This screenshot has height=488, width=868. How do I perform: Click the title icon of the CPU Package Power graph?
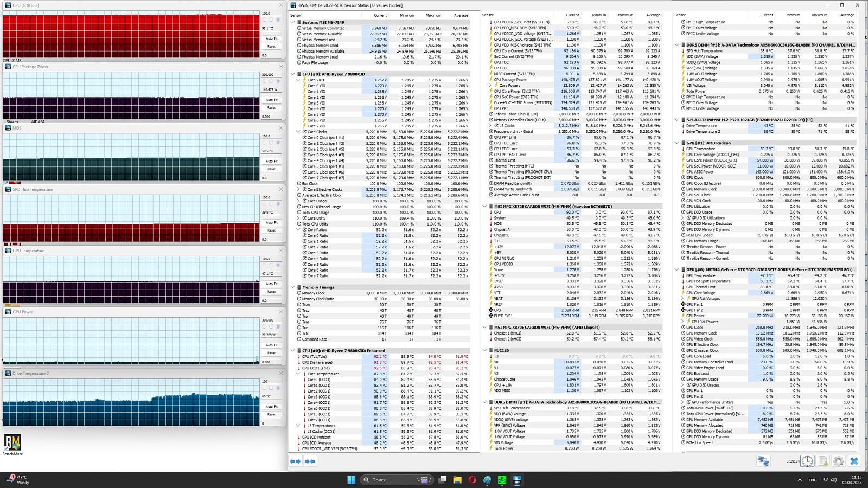pyautogui.click(x=8, y=67)
